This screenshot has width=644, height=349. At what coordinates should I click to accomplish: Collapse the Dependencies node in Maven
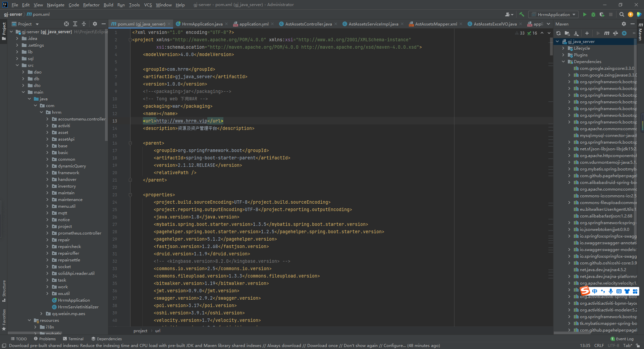pyautogui.click(x=563, y=62)
